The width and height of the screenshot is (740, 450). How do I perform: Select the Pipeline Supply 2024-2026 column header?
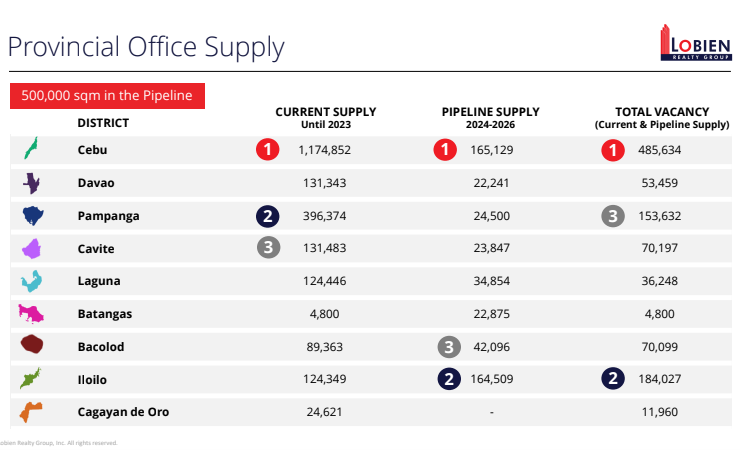coord(490,117)
